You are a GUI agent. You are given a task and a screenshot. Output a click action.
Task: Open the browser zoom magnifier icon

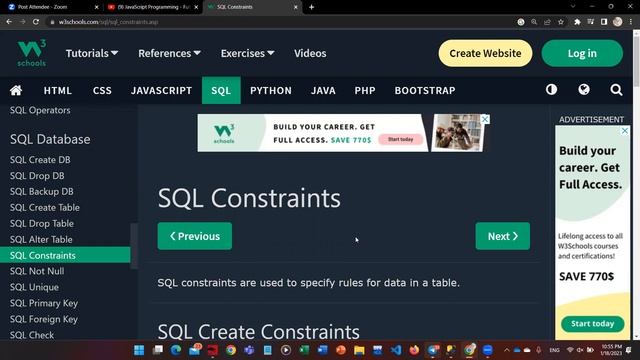(534, 22)
